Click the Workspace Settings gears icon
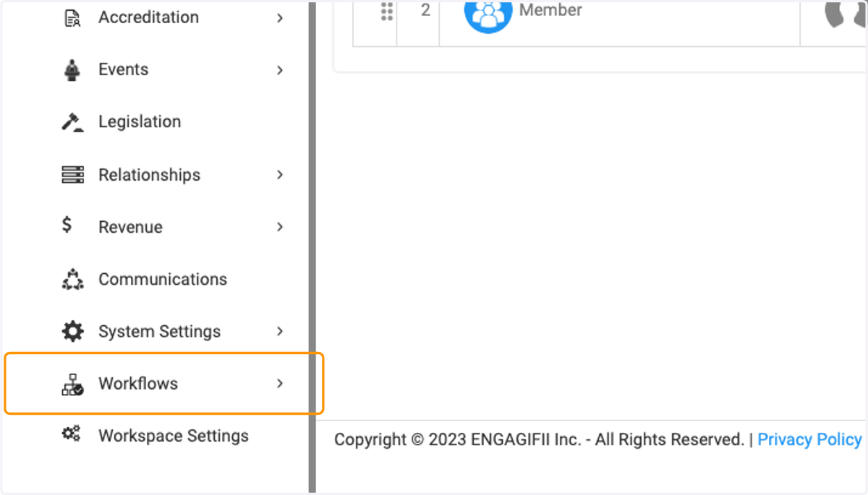The image size is (868, 495). pos(71,434)
